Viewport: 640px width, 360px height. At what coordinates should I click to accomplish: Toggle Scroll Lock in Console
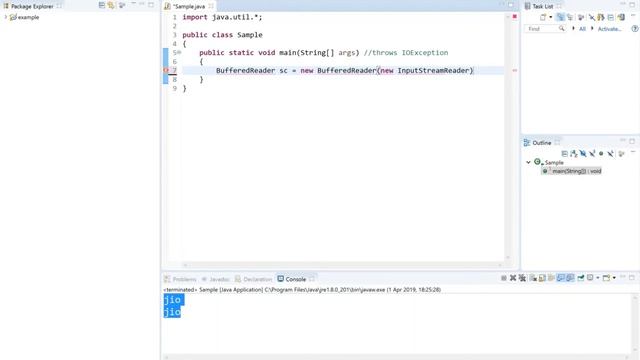pyautogui.click(x=542, y=278)
